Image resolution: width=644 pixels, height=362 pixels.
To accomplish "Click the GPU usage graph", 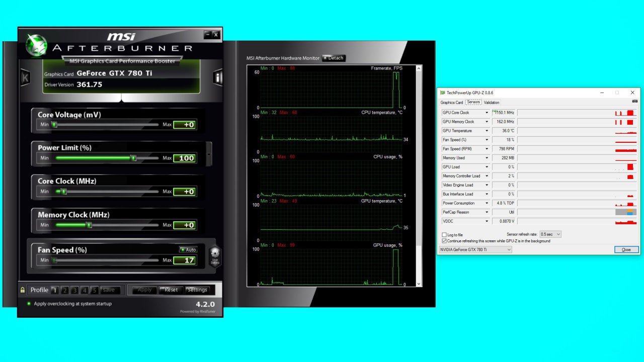I will point(331,267).
